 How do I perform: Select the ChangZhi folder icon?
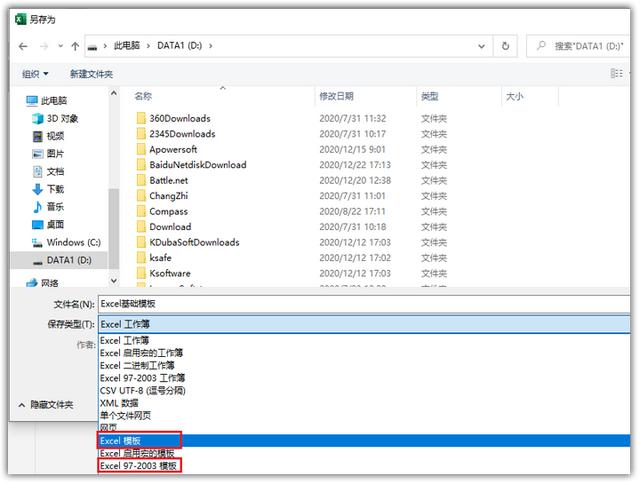[x=141, y=196]
